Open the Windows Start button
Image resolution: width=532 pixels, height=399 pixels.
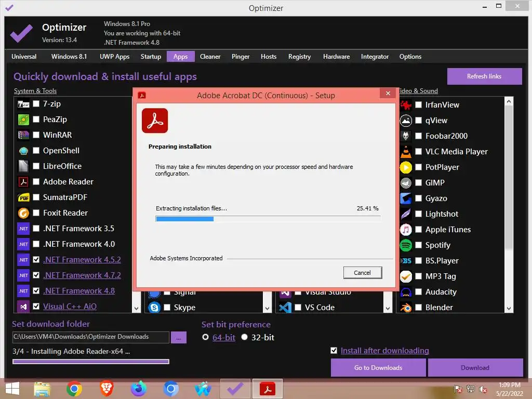12,389
